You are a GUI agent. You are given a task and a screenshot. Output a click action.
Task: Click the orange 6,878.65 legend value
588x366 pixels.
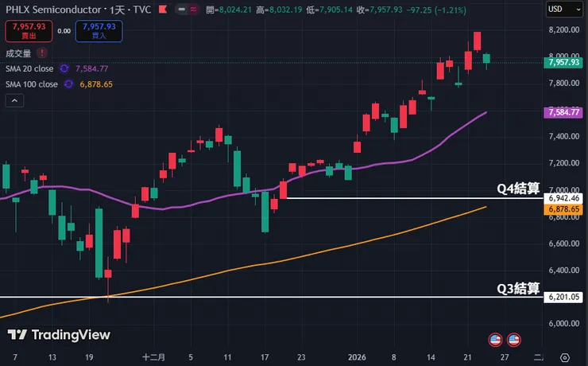(x=96, y=84)
